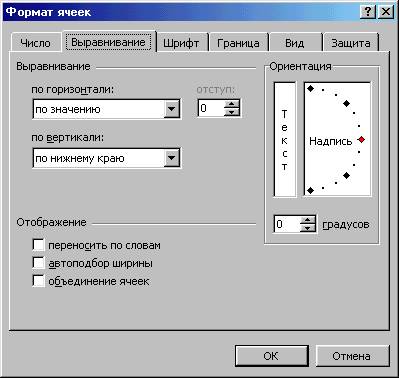Increase the градусов value with the up arrow
This screenshot has width=399, height=378.
307,220
